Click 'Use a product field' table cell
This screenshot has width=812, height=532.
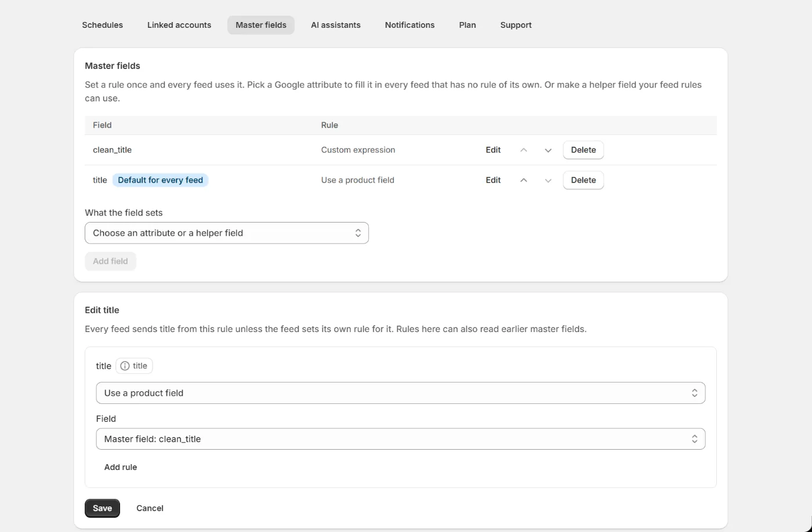pyautogui.click(x=357, y=180)
